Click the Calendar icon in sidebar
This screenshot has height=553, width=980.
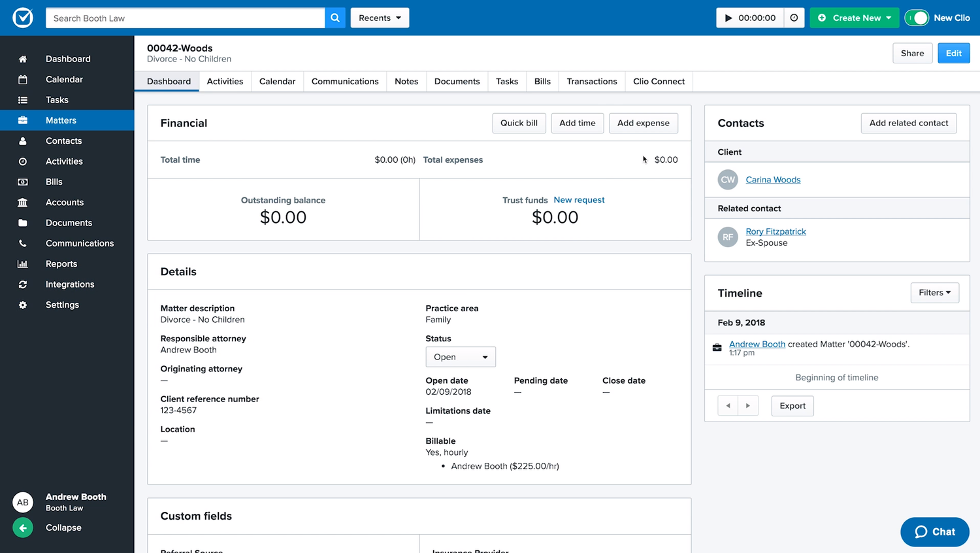point(23,79)
